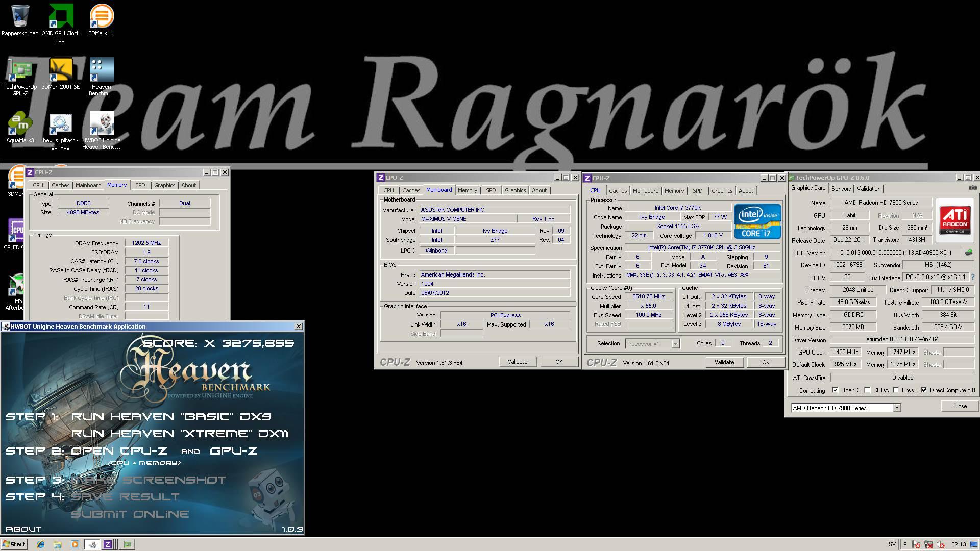Click About in HWBOT Heaven window
980x551 pixels.
23,529
